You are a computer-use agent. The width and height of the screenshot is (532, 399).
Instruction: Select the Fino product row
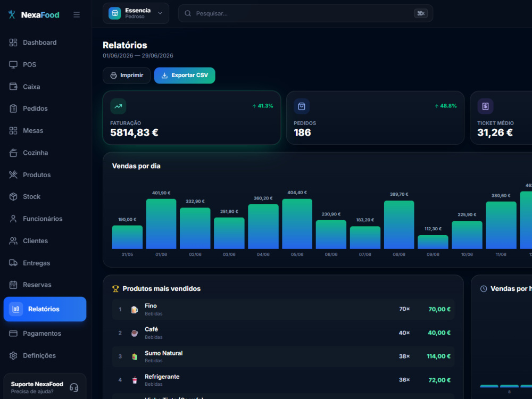(284, 310)
